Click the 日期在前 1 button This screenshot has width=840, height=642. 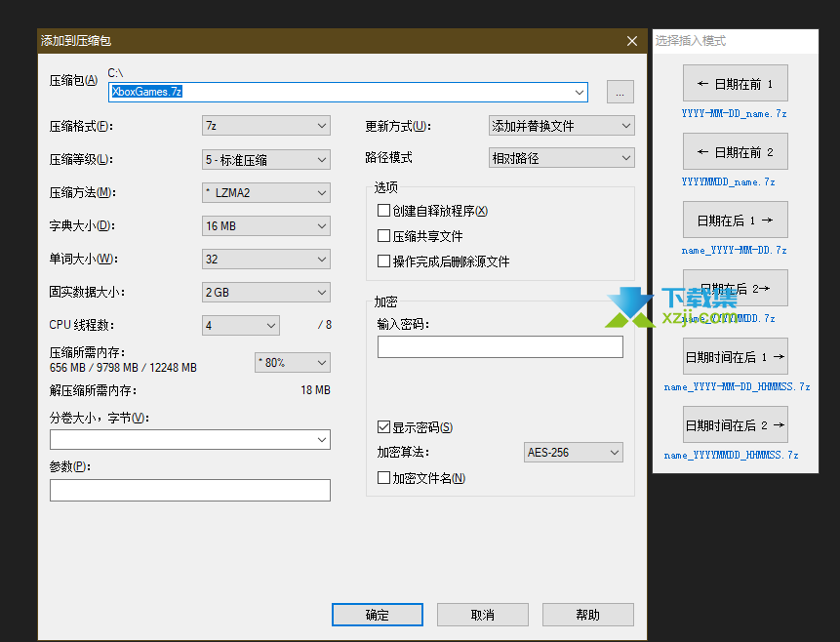735,83
